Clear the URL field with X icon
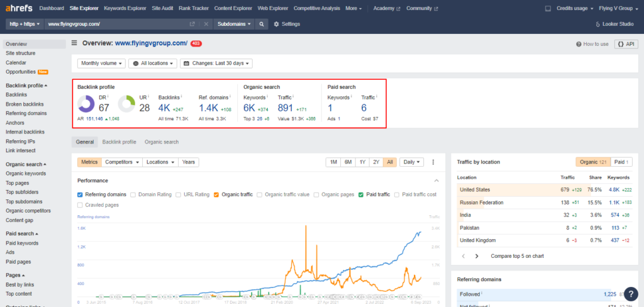 (206, 24)
